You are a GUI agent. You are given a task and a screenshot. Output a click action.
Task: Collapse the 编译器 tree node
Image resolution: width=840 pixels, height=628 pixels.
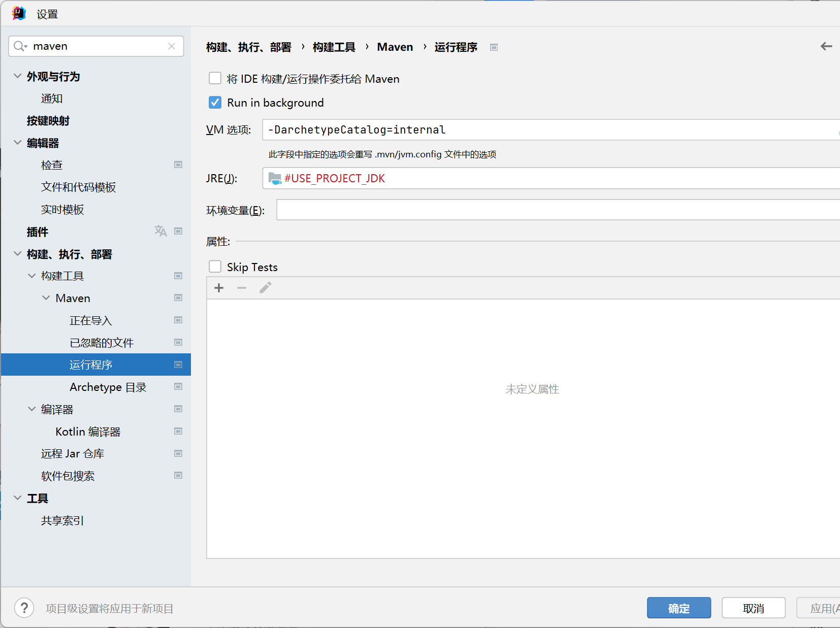tap(32, 409)
